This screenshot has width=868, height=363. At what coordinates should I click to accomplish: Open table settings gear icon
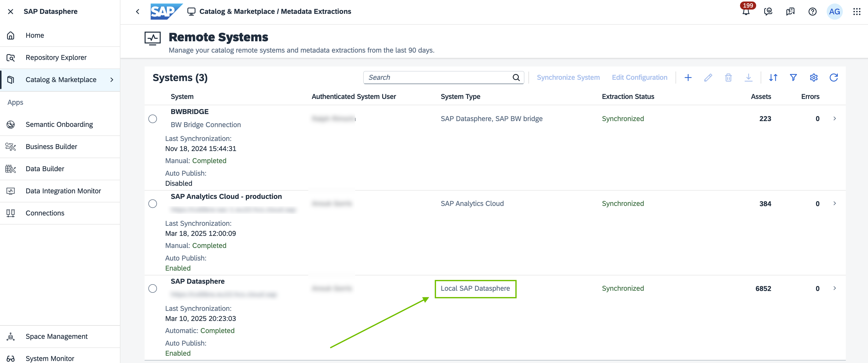pyautogui.click(x=813, y=78)
